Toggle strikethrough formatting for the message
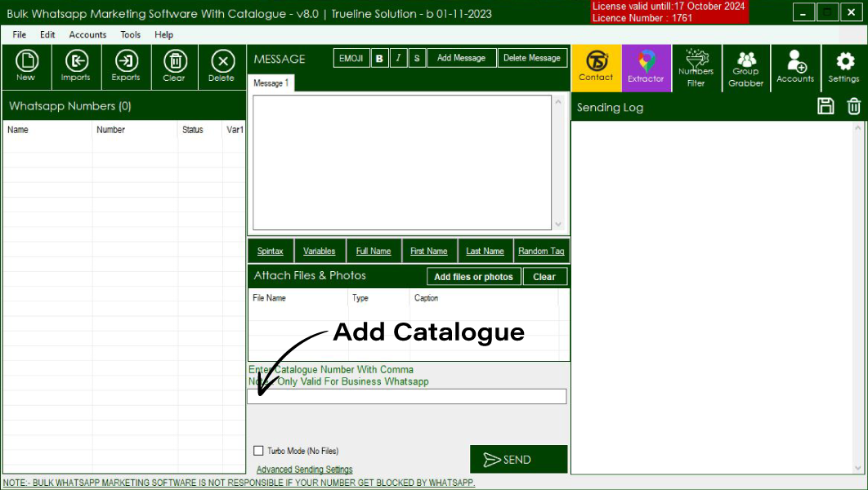Image resolution: width=868 pixels, height=490 pixels. [x=417, y=58]
